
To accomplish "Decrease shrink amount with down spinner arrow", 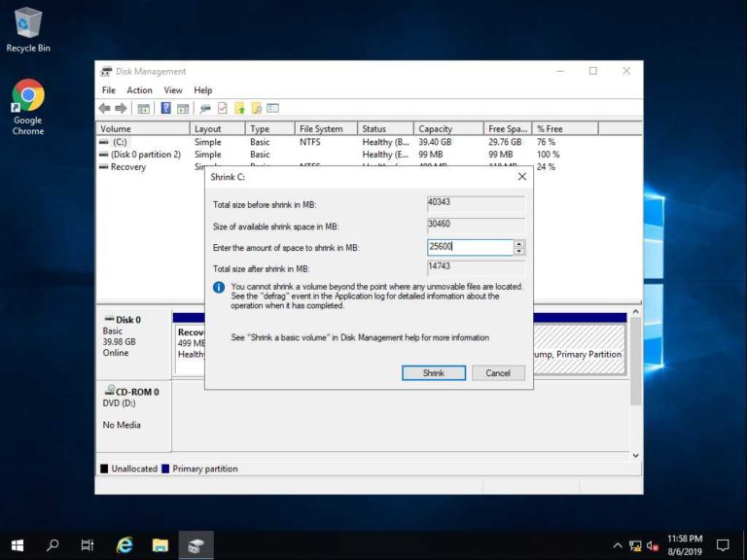I will click(519, 252).
